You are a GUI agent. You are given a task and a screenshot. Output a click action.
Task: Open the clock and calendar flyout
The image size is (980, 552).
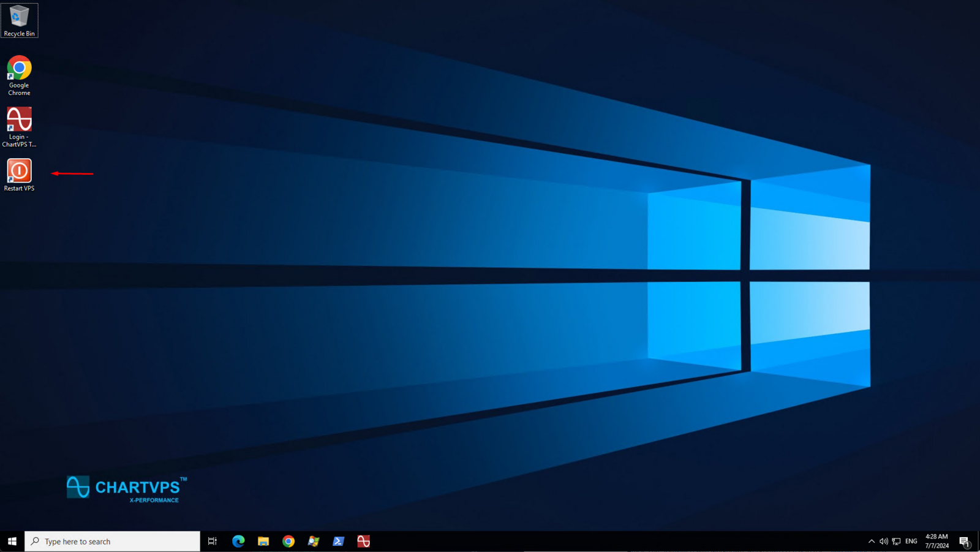(937, 541)
